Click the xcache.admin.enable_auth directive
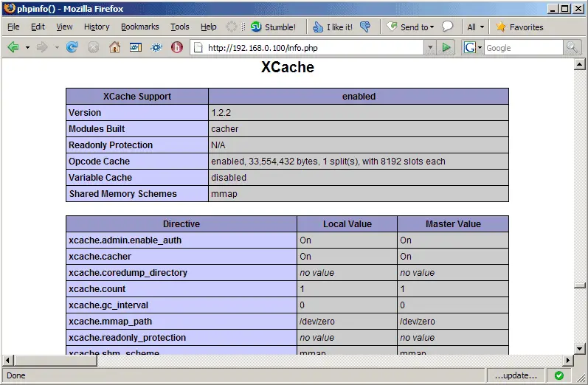The width and height of the screenshot is (588, 385). [x=125, y=240]
